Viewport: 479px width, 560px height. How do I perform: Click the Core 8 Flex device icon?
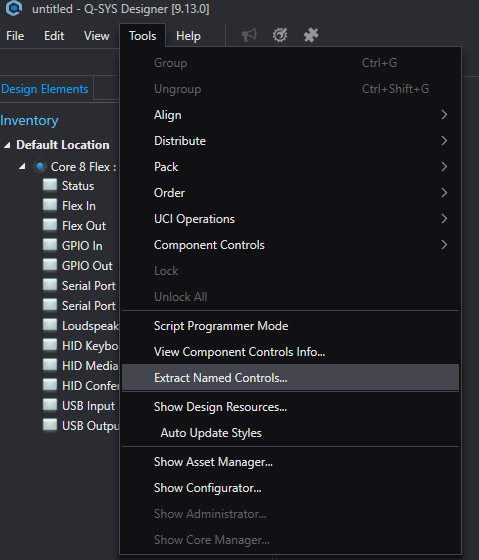(x=40, y=166)
